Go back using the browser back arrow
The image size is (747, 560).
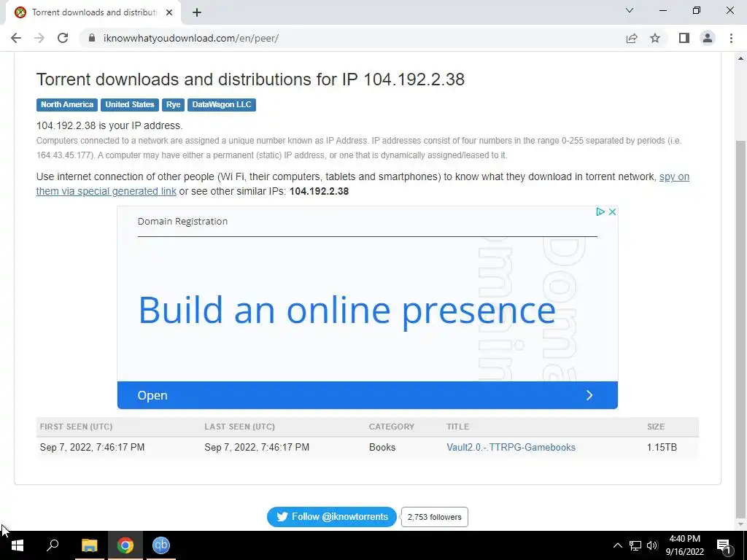(x=16, y=38)
